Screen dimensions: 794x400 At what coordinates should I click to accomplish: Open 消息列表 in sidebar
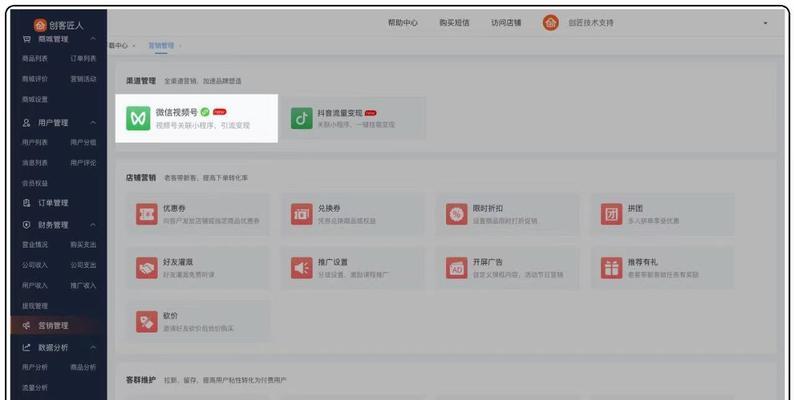pos(34,163)
